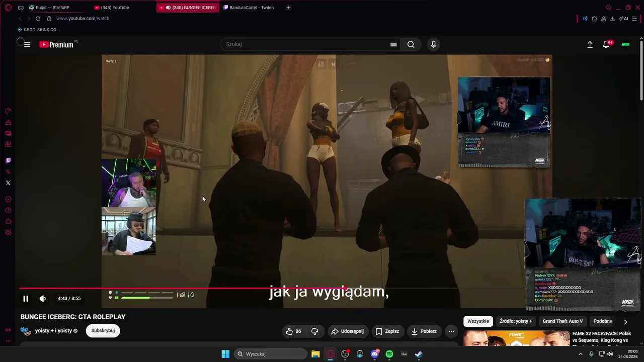
Task: Open the YouTube upload/create icon
Action: (590, 44)
